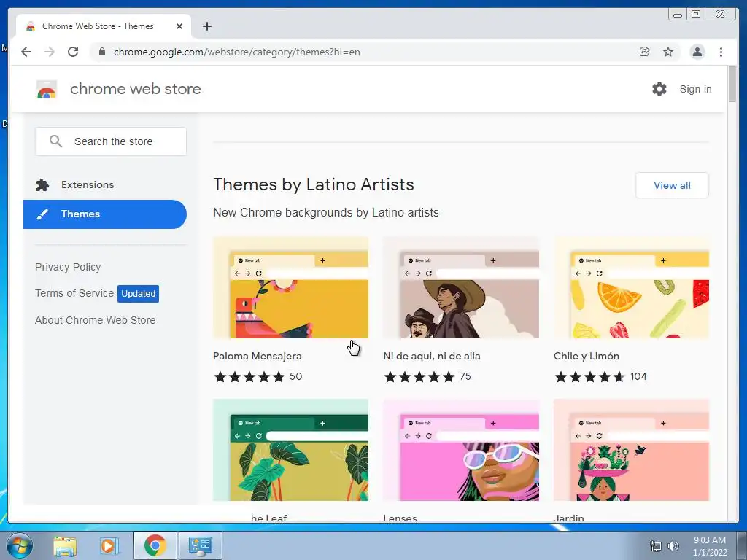
Task: Select the Themes label in the sidebar
Action: [80, 214]
